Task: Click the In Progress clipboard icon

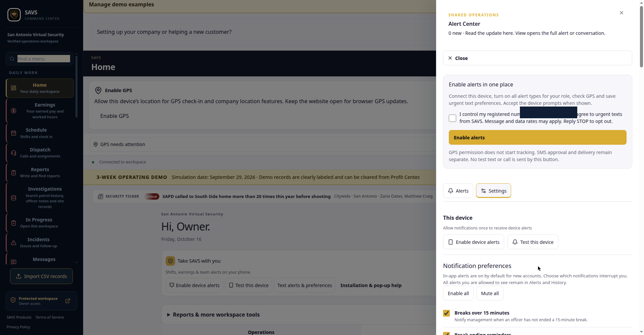Action: click(14, 223)
